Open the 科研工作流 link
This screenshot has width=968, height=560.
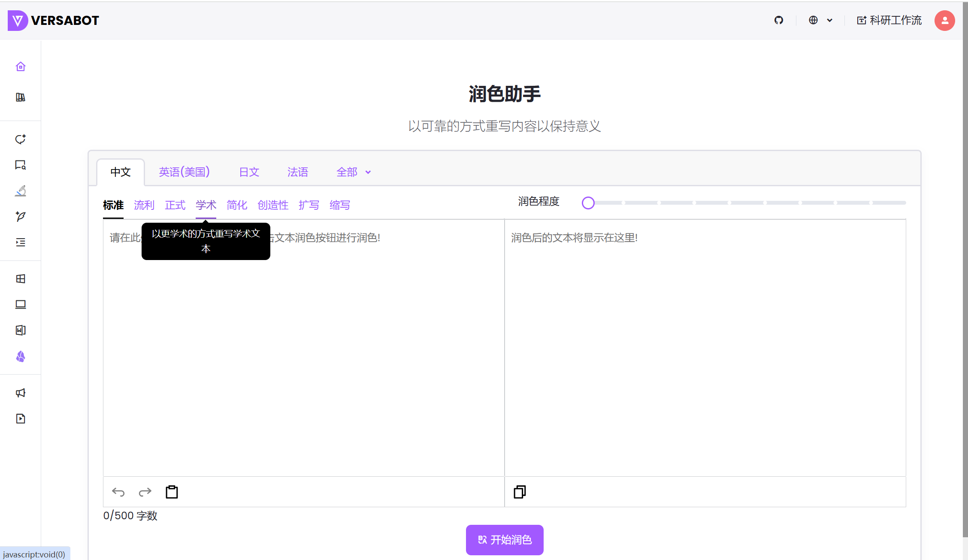pyautogui.click(x=888, y=20)
